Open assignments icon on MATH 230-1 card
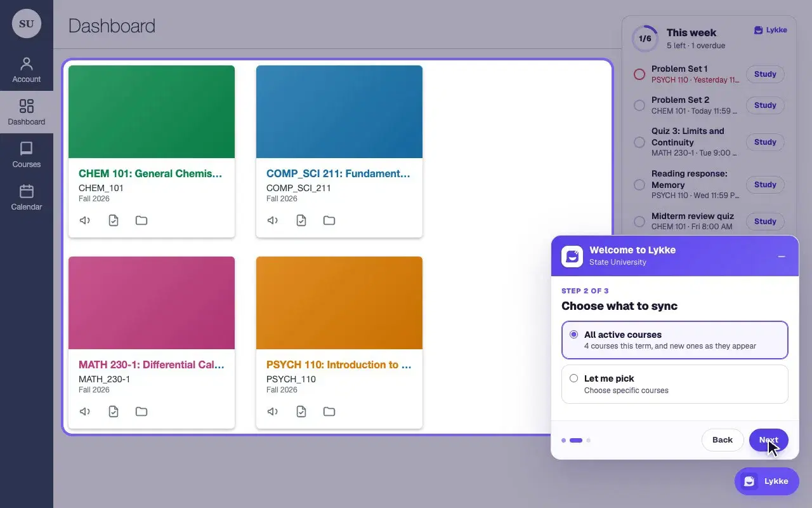 point(114,411)
